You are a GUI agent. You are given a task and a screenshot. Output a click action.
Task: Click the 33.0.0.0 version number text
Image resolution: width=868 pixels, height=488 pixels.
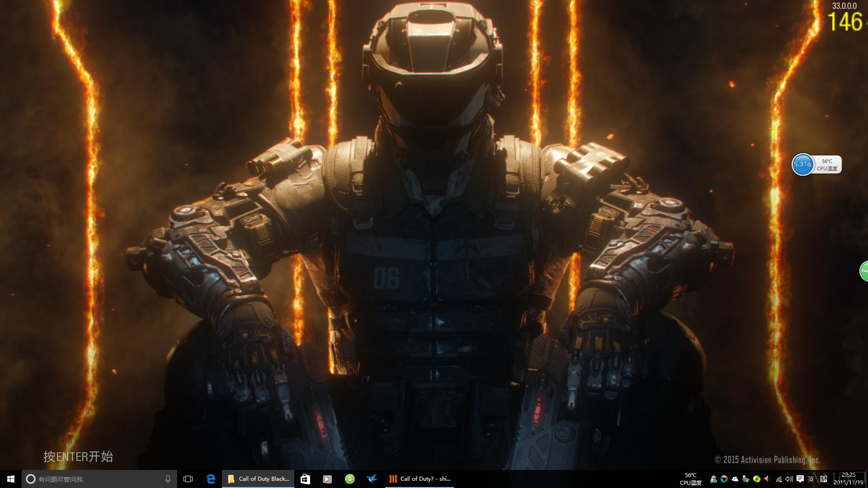[x=844, y=6]
